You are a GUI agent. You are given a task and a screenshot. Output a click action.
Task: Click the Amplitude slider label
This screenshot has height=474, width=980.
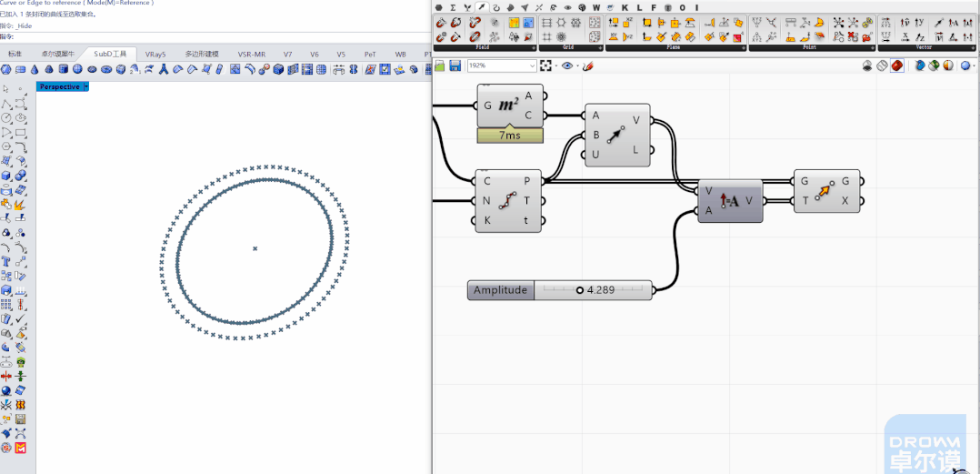501,290
